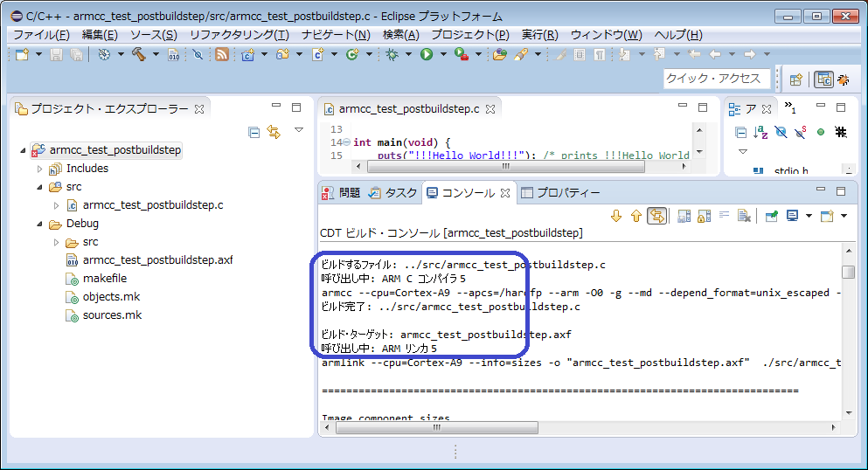Toggle Link with Editor in Project Explorer
The width and height of the screenshot is (868, 470).
pyautogui.click(x=274, y=132)
